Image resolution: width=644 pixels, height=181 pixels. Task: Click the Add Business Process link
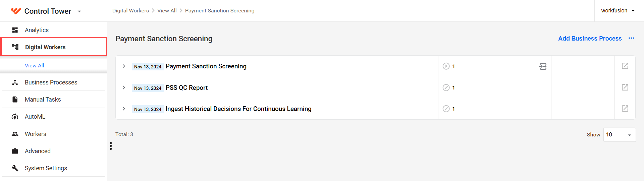[590, 39]
